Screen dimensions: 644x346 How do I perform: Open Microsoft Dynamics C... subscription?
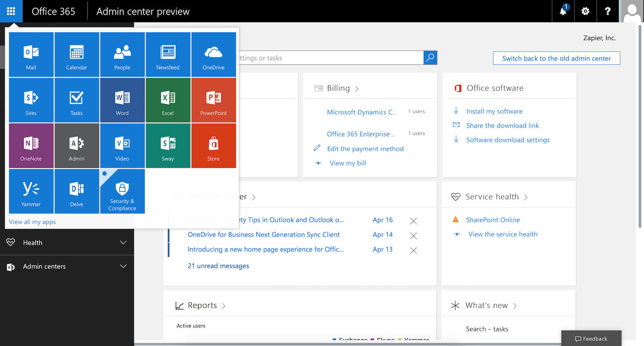[361, 112]
